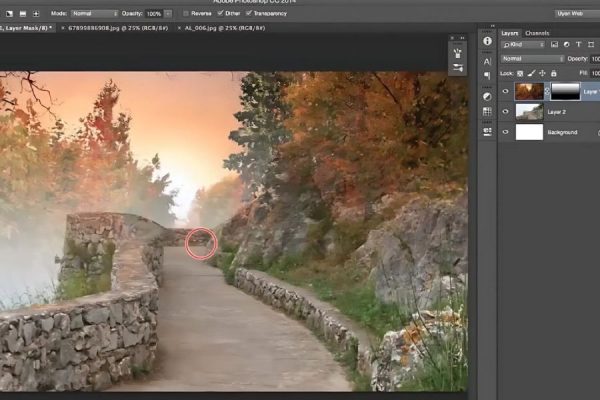Open the gradient Mode dropdown in options bar
This screenshot has width=600, height=400.
tap(95, 14)
